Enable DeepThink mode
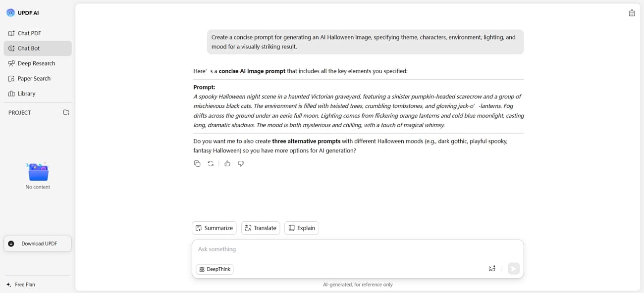Viewport: 644px width, 293px height. [x=214, y=269]
